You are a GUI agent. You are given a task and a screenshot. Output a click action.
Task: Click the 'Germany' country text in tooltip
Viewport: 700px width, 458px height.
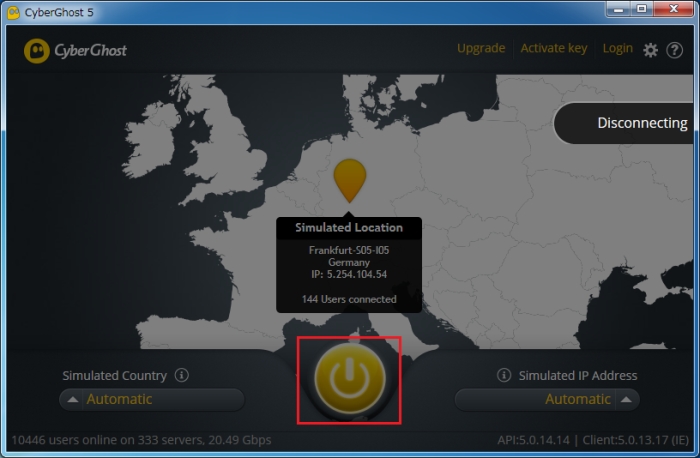click(349, 262)
